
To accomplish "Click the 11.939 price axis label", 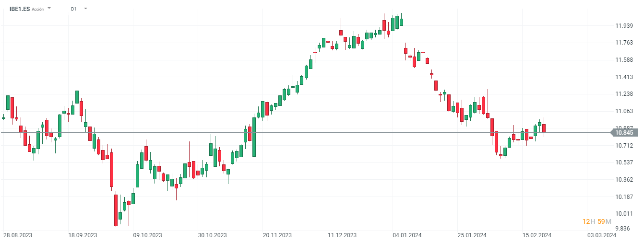I will click(x=623, y=26).
